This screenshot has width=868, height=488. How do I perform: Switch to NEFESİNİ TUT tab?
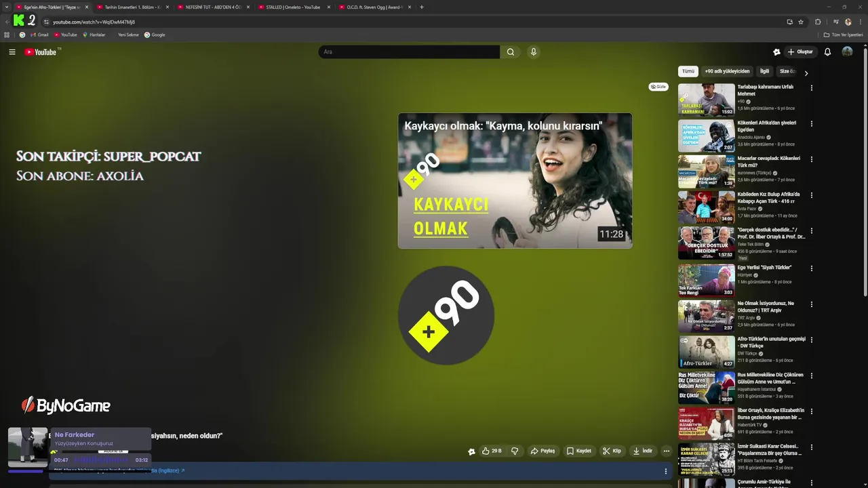214,7
